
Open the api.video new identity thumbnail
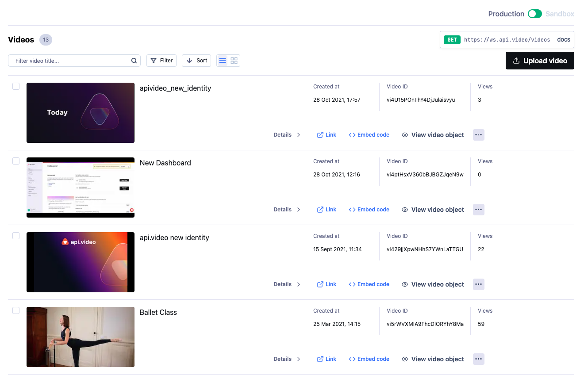(x=81, y=262)
